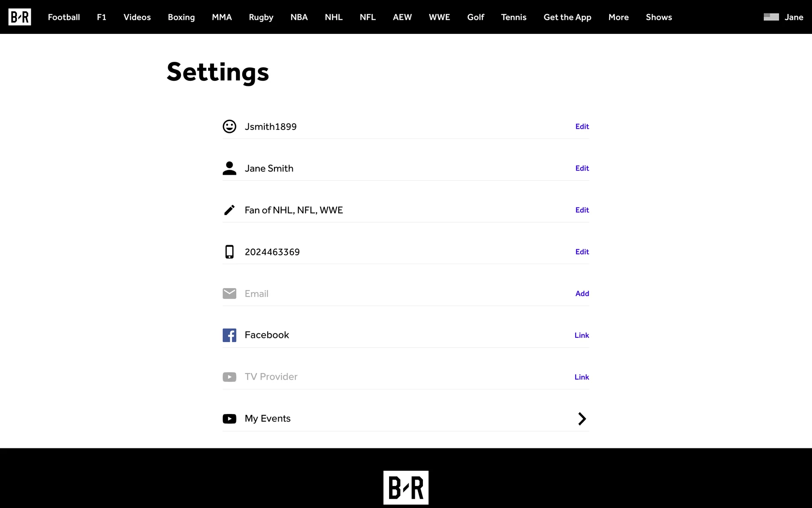Go to the NBA section
Viewport: 812px width, 508px height.
[x=299, y=17]
